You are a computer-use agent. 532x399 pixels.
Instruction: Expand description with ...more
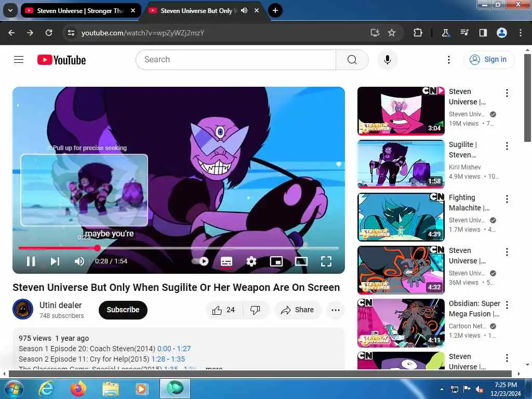[214, 368]
